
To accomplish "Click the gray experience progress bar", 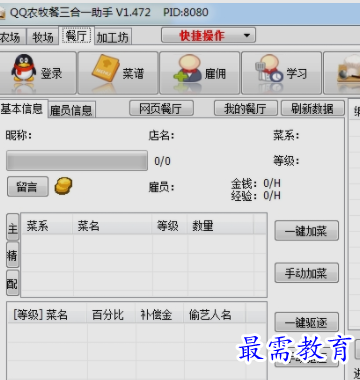I will click(x=77, y=161).
